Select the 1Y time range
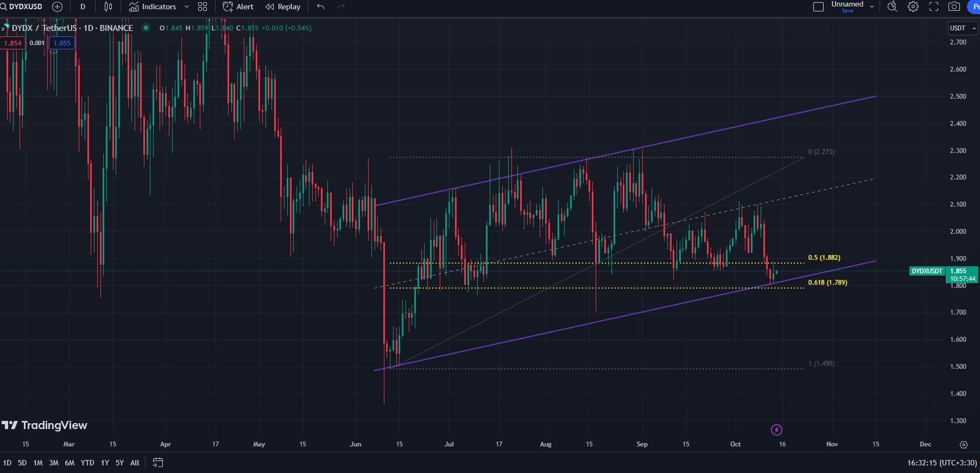Image resolution: width=980 pixels, height=473 pixels. [x=105, y=463]
